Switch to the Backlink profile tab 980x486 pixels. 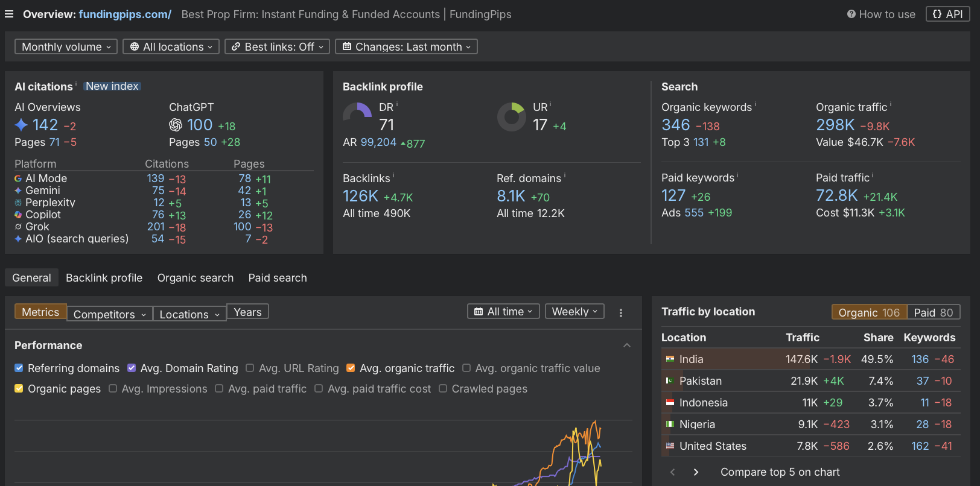coord(104,277)
